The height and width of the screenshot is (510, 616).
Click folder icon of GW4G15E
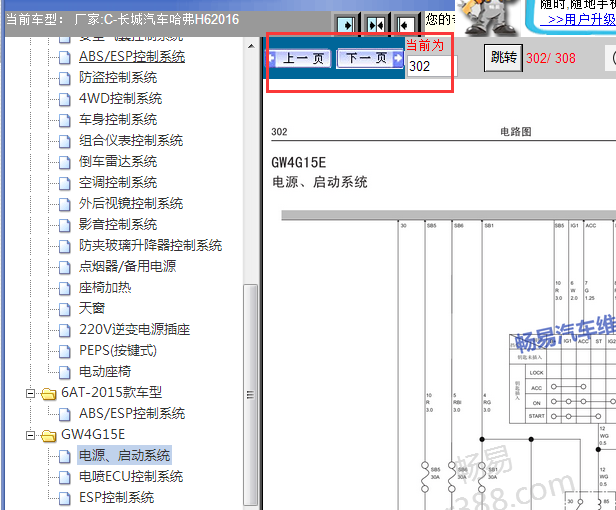[x=49, y=436]
